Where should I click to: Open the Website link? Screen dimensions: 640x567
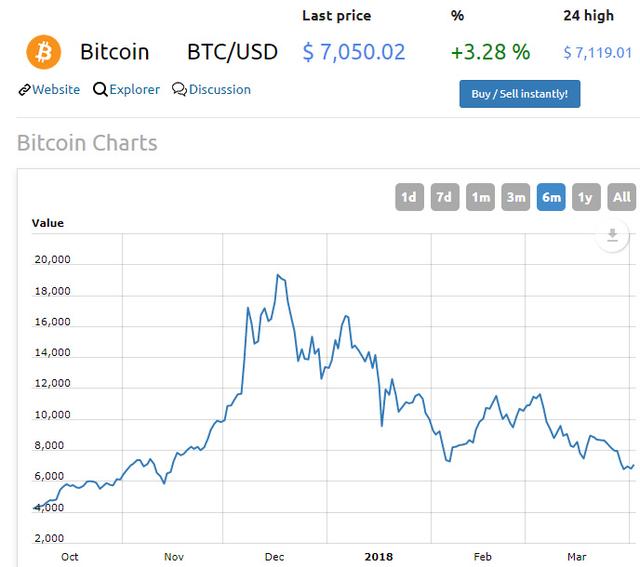tap(56, 90)
